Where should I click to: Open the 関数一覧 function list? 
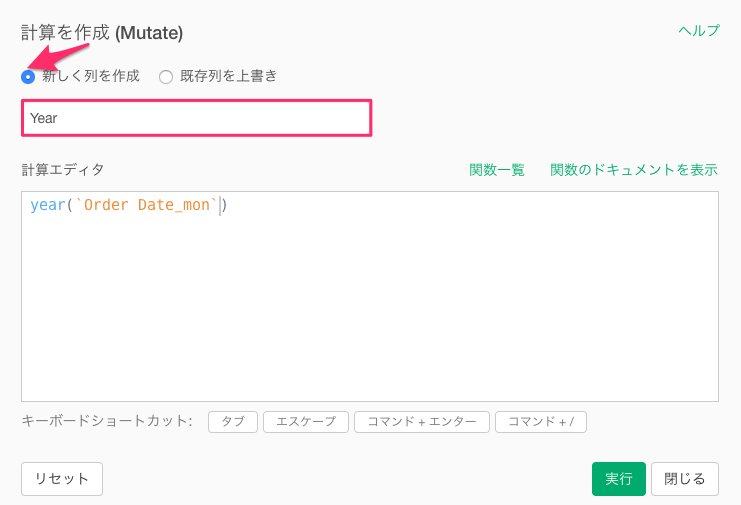coord(497,170)
